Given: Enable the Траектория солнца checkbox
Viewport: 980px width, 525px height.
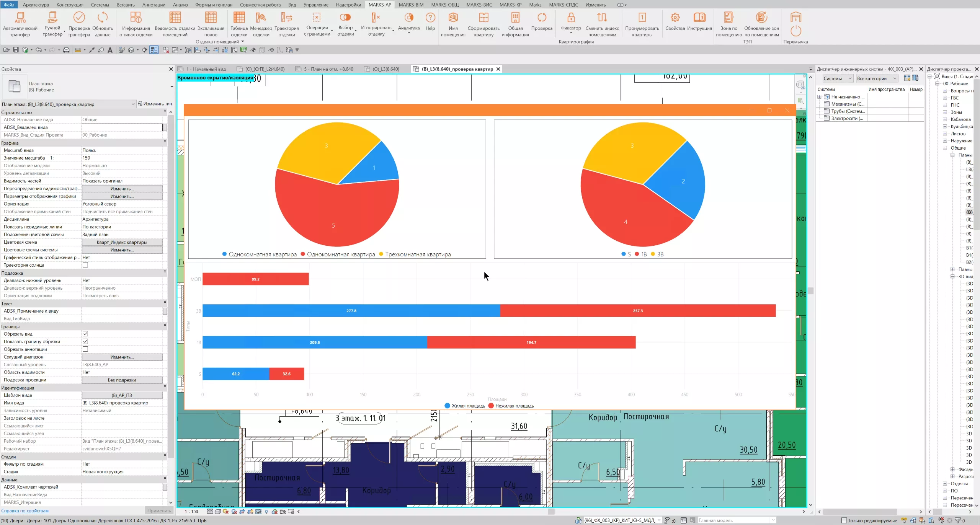Looking at the screenshot, I should click(85, 265).
